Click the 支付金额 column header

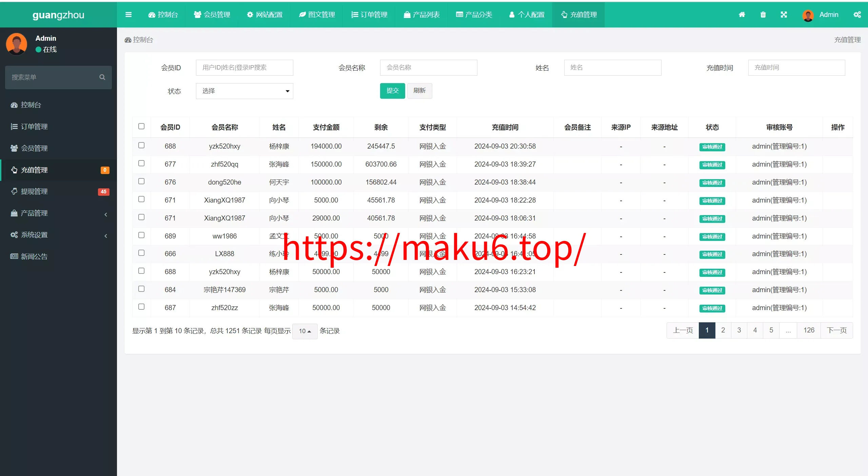[x=326, y=127]
